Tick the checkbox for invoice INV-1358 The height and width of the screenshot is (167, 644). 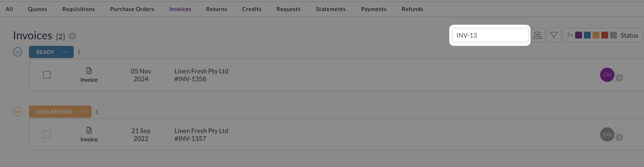(47, 75)
